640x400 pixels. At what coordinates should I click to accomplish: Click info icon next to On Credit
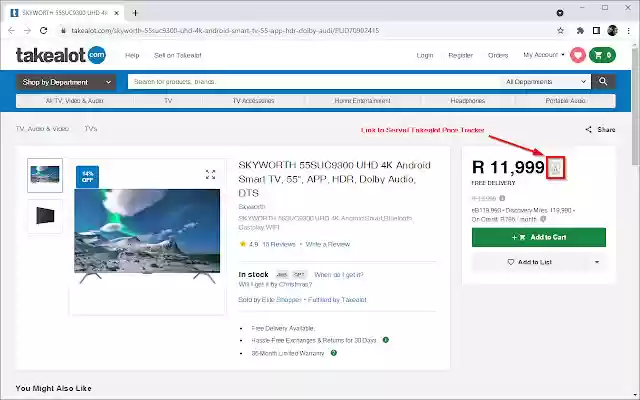pos(543,219)
